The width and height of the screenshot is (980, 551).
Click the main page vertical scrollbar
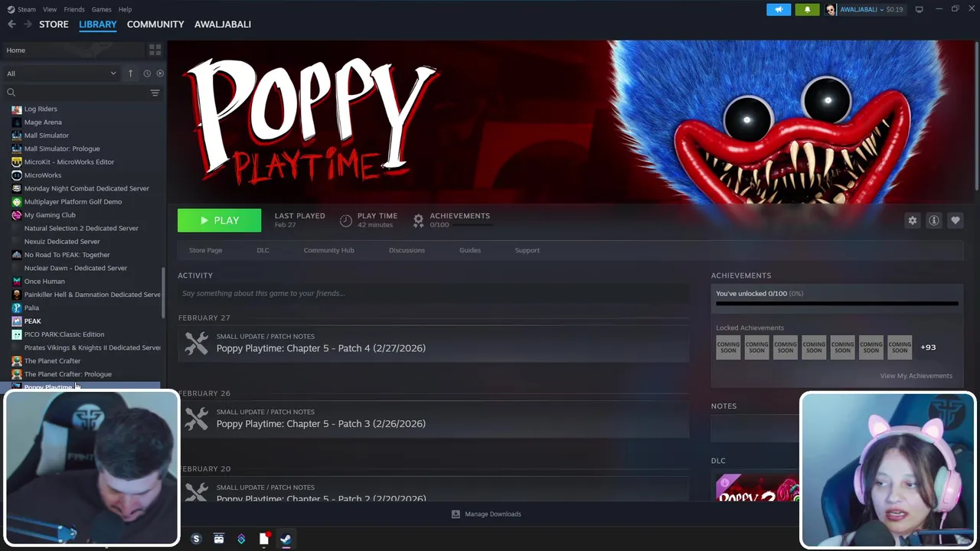point(975,115)
